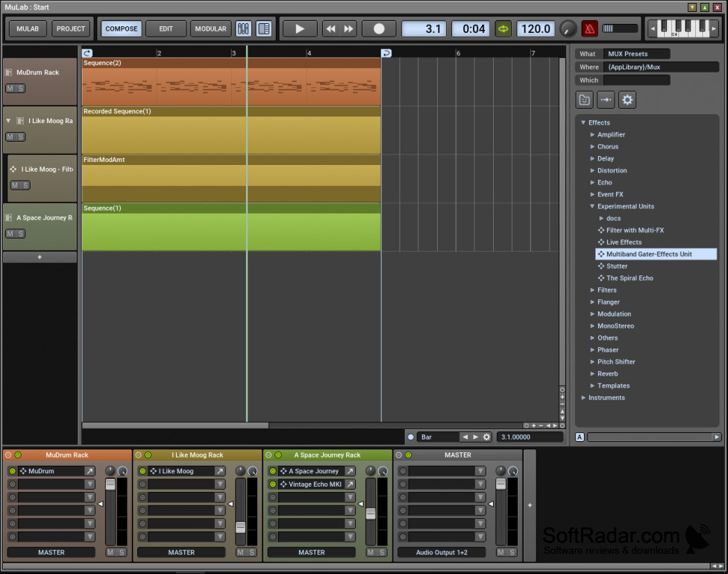The width and height of the screenshot is (728, 574).
Task: Open the MULAB menu
Action: [x=28, y=29]
